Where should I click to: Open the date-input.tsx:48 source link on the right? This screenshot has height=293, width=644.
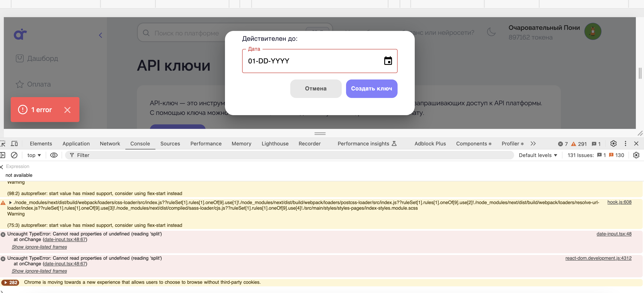tap(614, 234)
